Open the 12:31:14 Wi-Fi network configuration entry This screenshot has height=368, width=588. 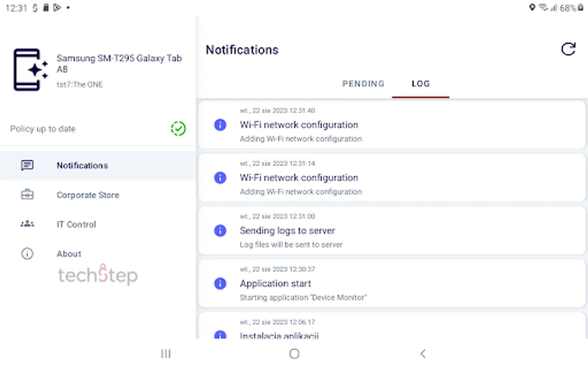tap(392, 178)
